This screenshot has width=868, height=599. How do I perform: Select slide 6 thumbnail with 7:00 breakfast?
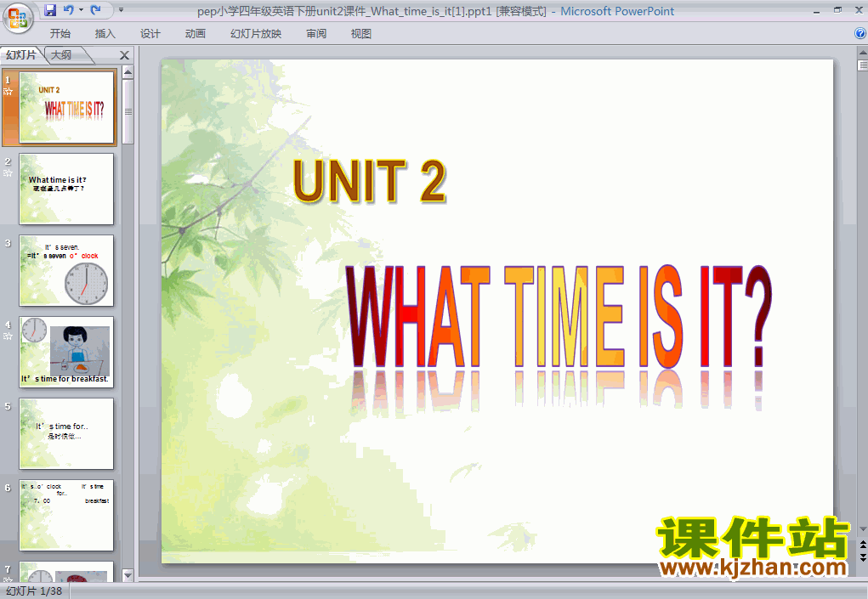(x=66, y=516)
